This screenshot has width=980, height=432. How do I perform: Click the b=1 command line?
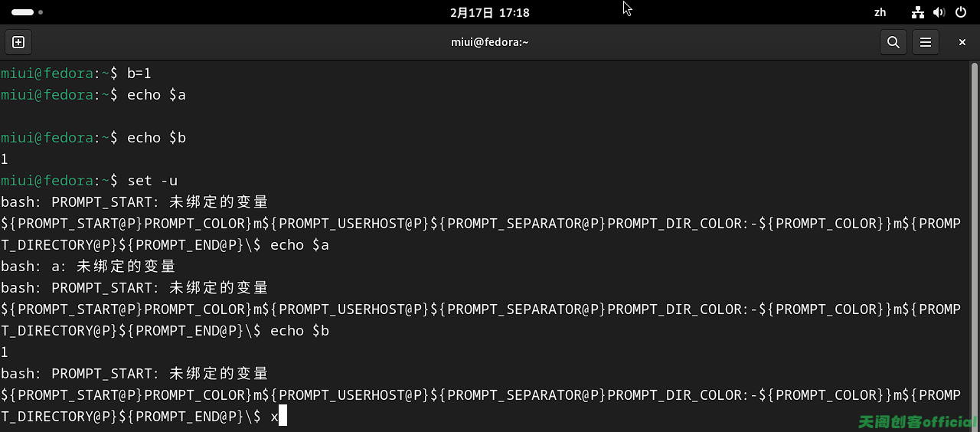tap(77, 74)
